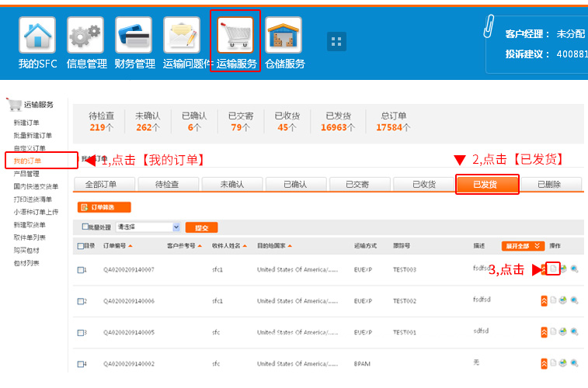Click the grid menu icon beside 仓储服务

pos(336,42)
